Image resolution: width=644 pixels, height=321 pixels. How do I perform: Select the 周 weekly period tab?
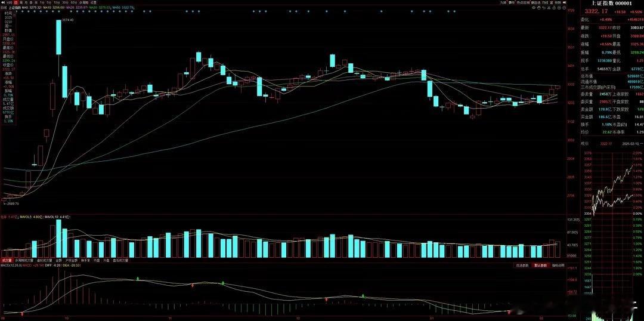pyautogui.click(x=21, y=2)
